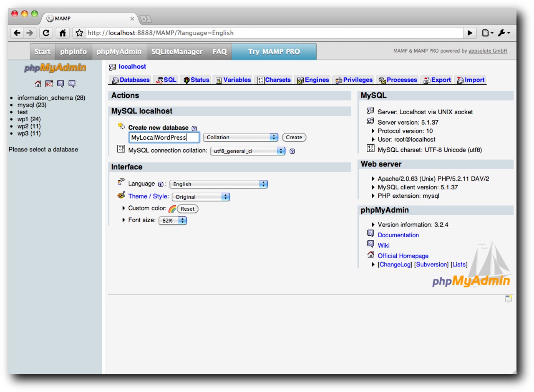Open the Privileges tab
Screen dimensions: 534x392
click(x=354, y=80)
